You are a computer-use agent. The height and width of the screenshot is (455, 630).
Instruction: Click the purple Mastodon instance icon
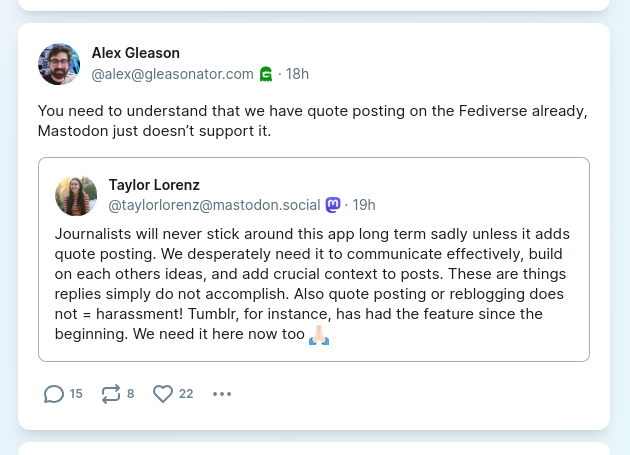pyautogui.click(x=333, y=205)
